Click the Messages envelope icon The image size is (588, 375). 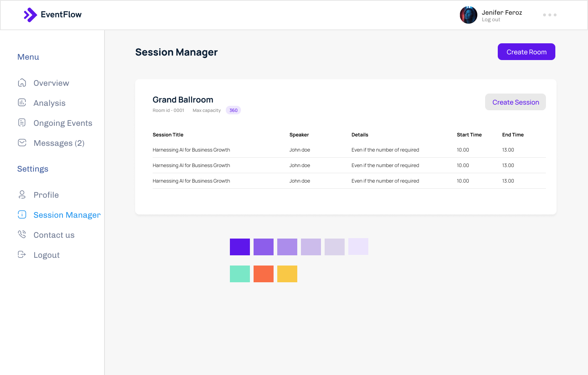22,143
